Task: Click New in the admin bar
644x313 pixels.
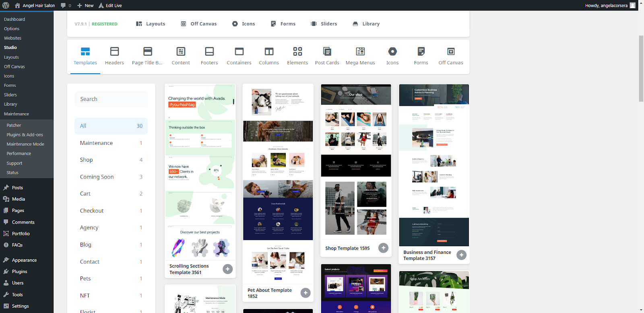Action: point(85,5)
